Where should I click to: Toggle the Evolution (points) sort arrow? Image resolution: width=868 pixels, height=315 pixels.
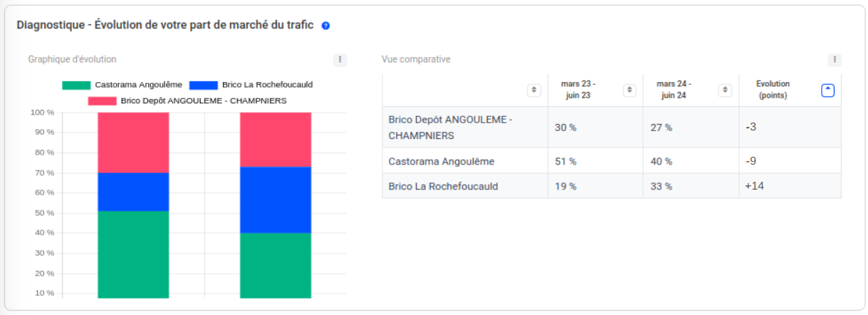[827, 91]
